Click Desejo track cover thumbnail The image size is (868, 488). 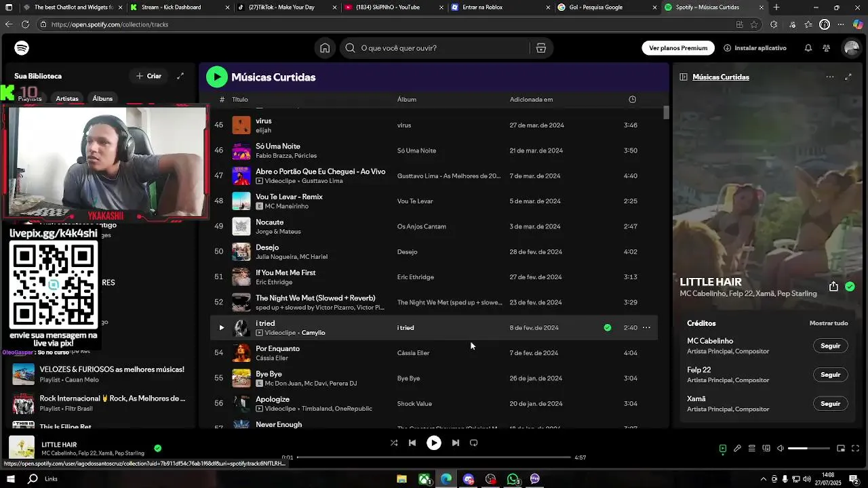241,252
